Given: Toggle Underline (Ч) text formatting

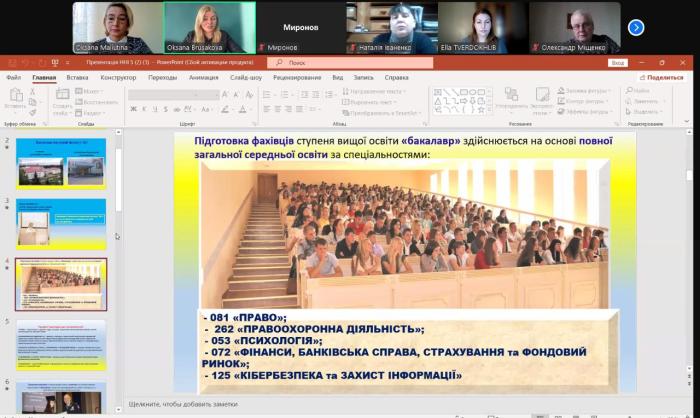Looking at the screenshot, I should 153,108.
